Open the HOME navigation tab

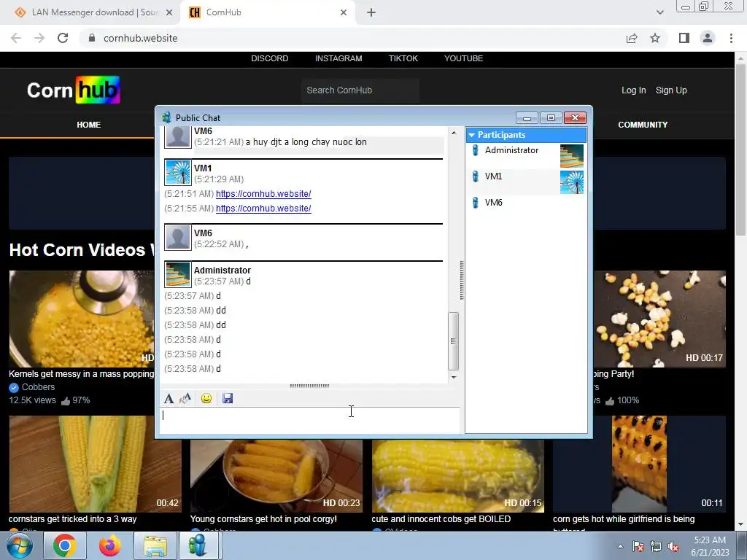[x=88, y=125]
